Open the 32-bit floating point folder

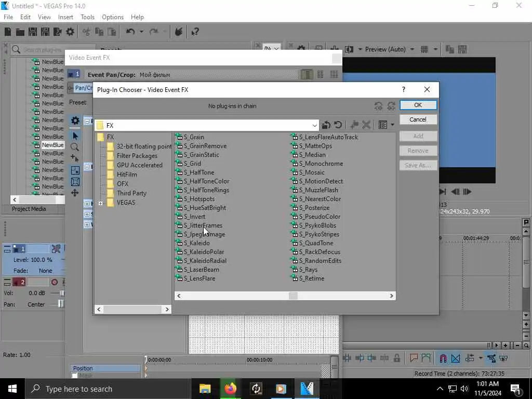(139, 146)
